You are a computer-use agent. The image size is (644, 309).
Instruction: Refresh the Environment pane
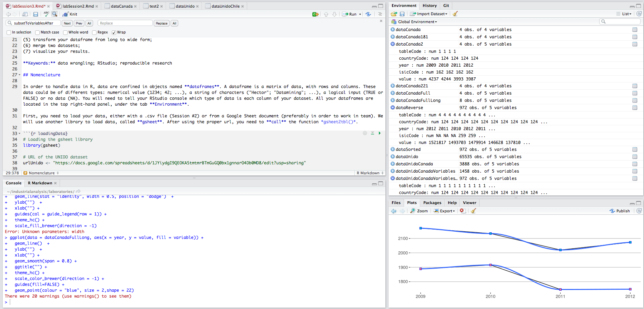(639, 14)
